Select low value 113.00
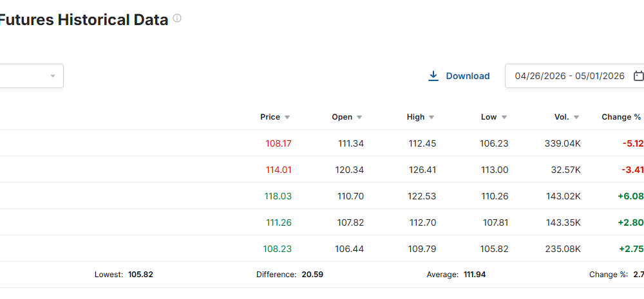The height and width of the screenshot is (299, 644). [495, 170]
